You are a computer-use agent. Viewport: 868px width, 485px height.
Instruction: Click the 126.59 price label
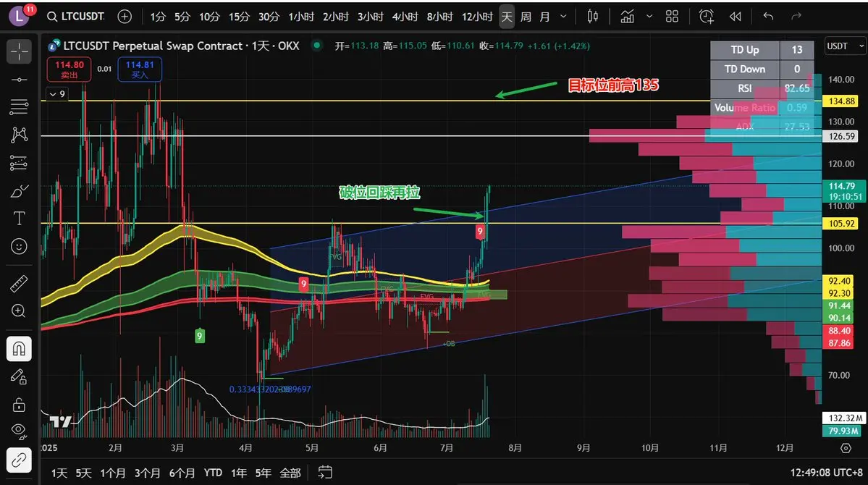tap(842, 136)
